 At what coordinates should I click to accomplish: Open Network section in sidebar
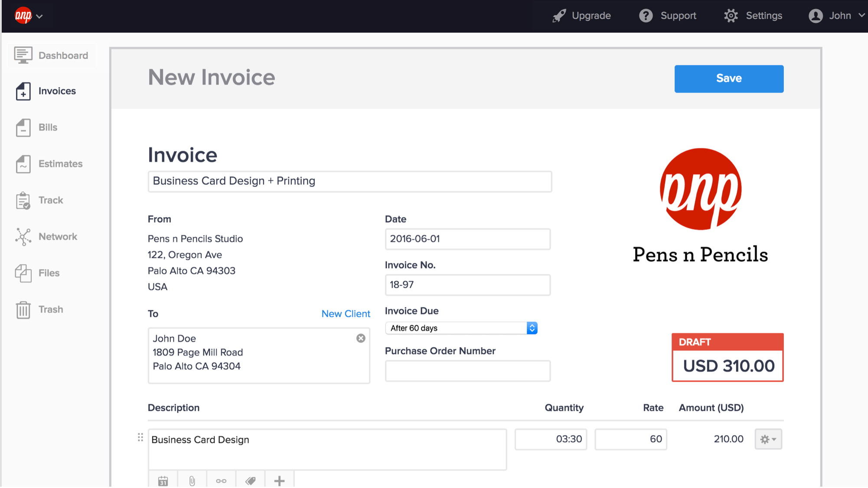click(x=46, y=237)
